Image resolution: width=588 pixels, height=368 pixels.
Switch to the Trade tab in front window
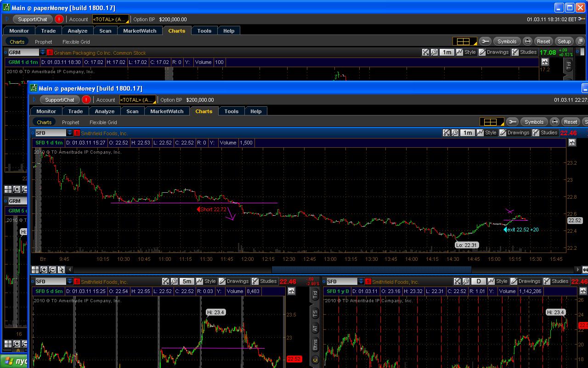(x=75, y=111)
